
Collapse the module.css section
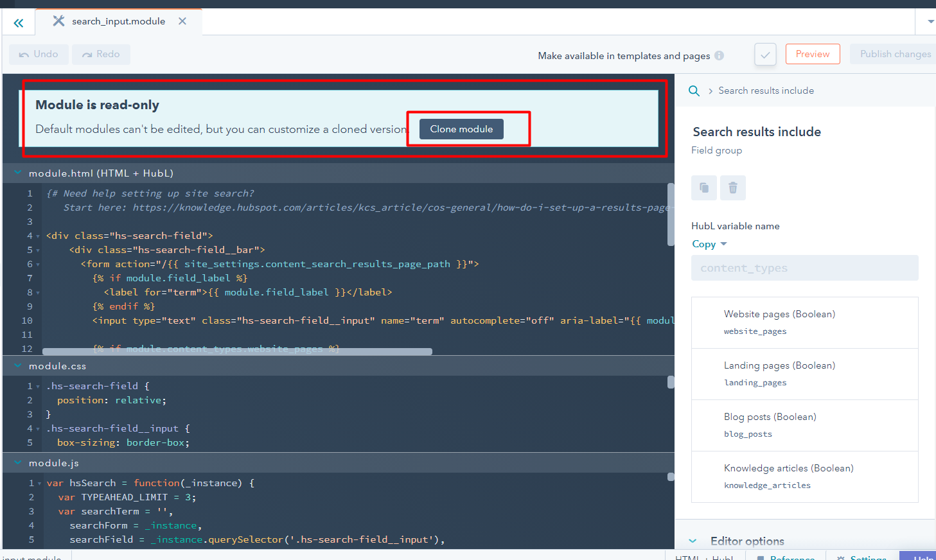tap(18, 365)
